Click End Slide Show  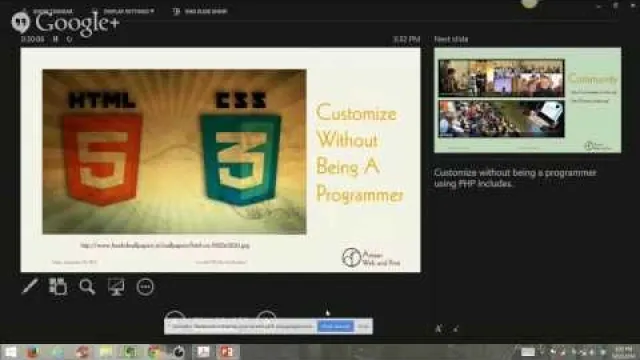click(201, 11)
